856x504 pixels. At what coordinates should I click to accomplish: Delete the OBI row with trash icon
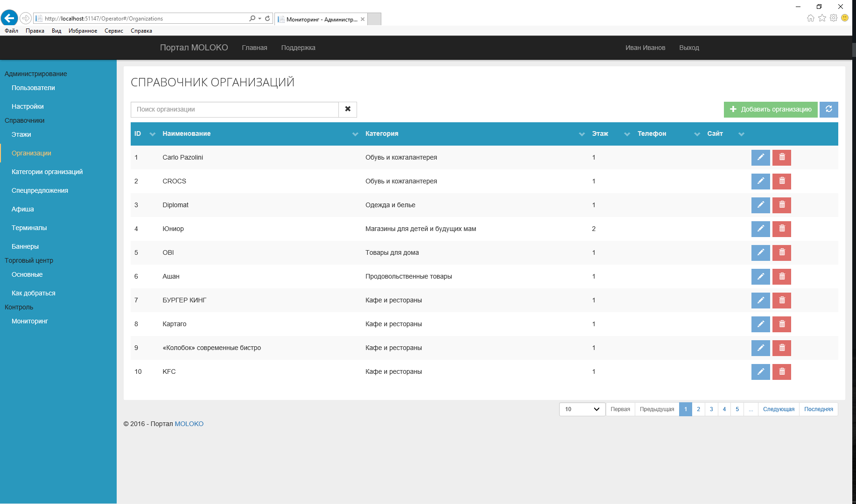(x=782, y=252)
